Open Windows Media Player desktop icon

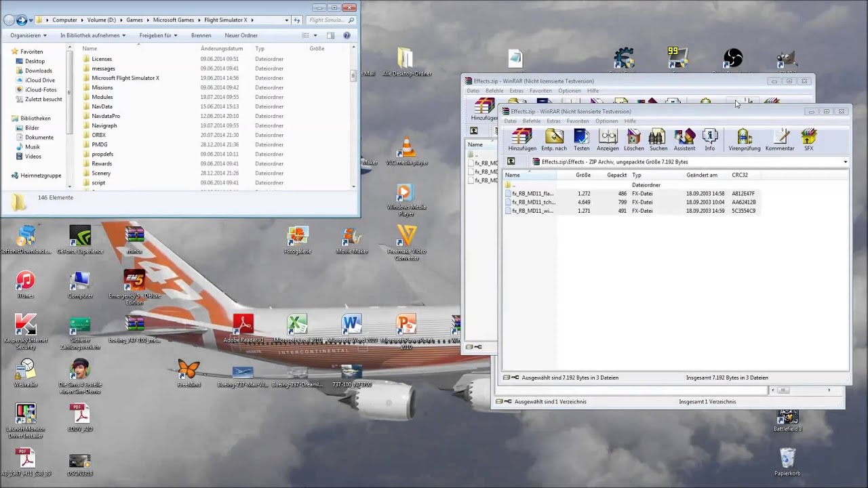[x=406, y=200]
